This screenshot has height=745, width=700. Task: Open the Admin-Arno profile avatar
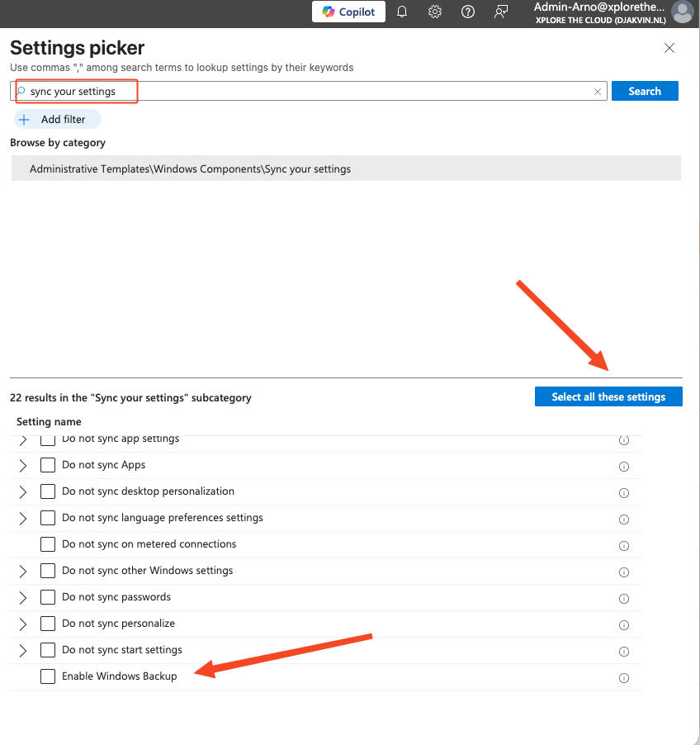tap(683, 12)
